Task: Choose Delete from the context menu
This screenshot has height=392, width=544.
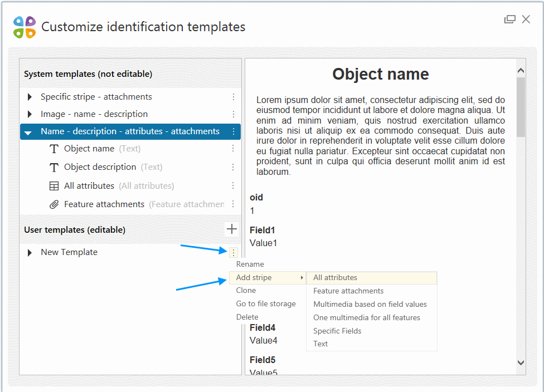Action: pos(247,317)
